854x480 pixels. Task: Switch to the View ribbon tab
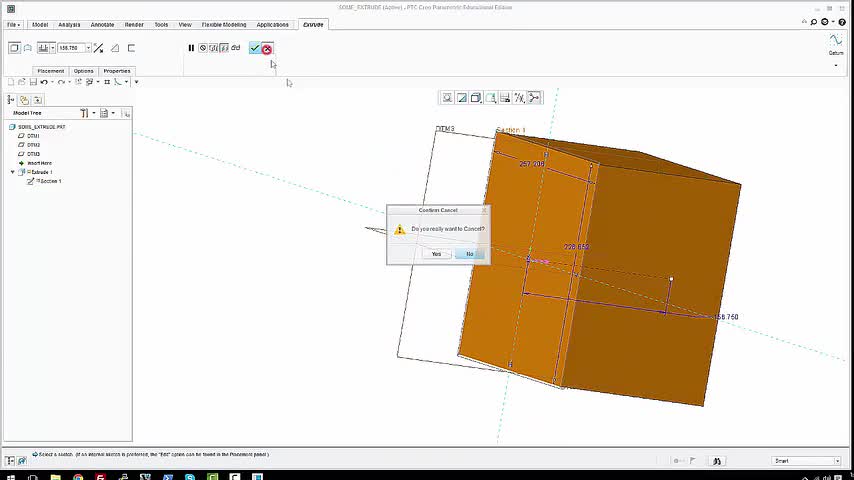click(x=185, y=25)
